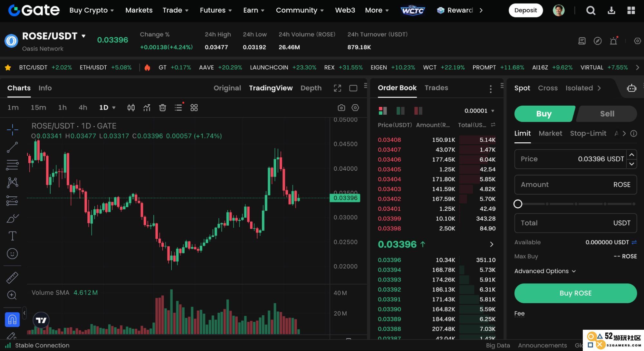
Task: Expand Advanced Options in order form
Action: coord(545,271)
